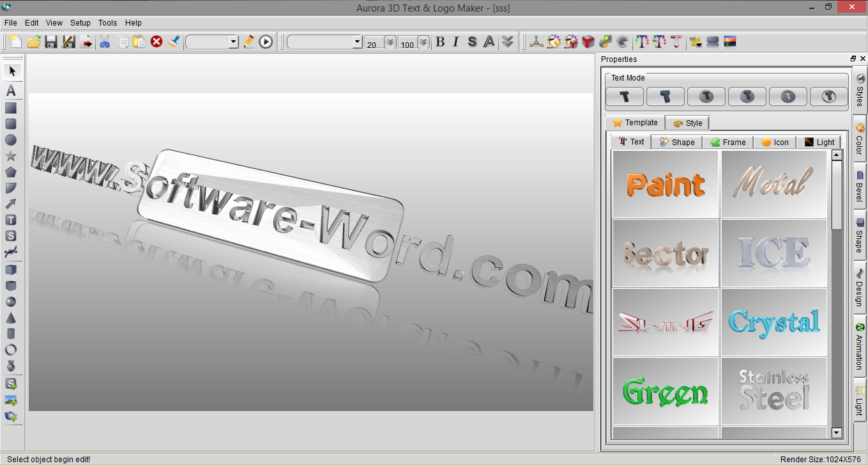Open the Color side tab
The width and height of the screenshot is (868, 466).
(860, 139)
